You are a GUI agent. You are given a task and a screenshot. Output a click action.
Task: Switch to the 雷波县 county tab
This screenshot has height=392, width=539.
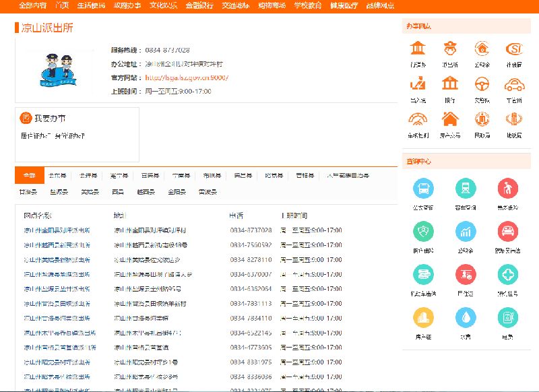(x=208, y=192)
